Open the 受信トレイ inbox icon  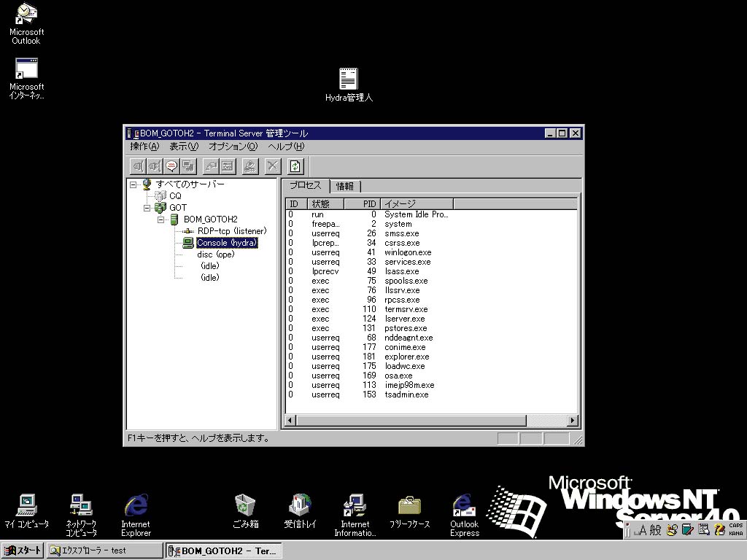[x=300, y=511]
